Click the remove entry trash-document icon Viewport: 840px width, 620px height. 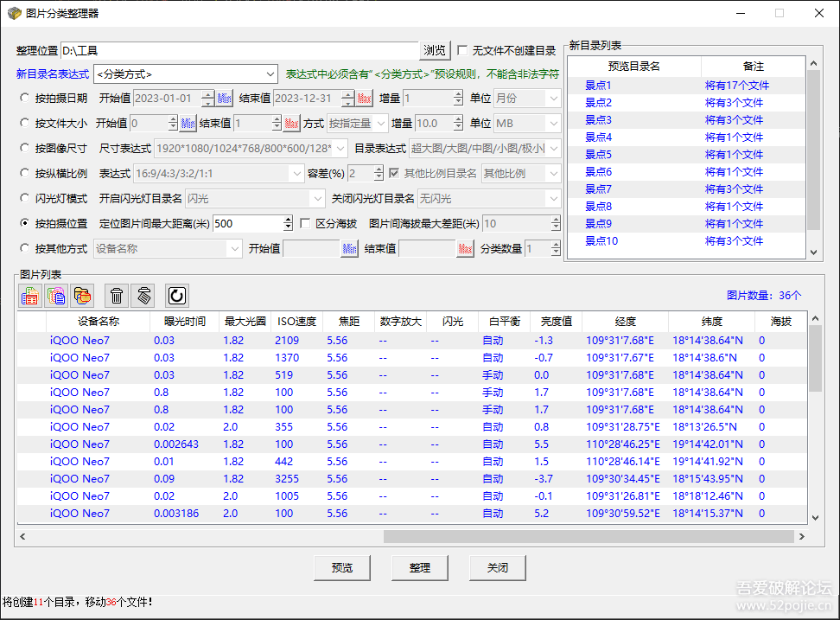pyautogui.click(x=142, y=295)
